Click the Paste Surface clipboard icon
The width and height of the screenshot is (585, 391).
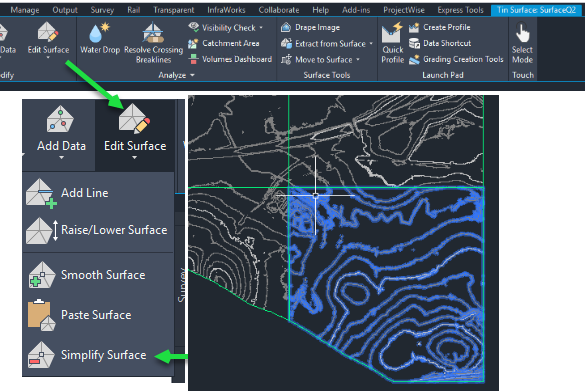click(41, 315)
